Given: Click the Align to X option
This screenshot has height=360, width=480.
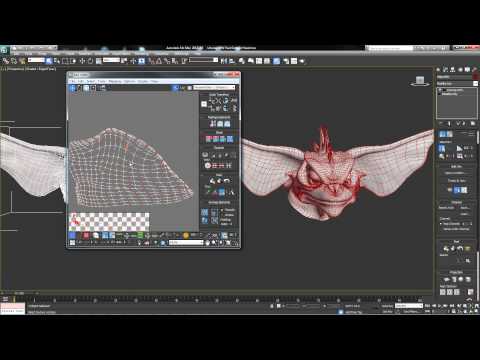Looking at the screenshot, I should 443,292.
